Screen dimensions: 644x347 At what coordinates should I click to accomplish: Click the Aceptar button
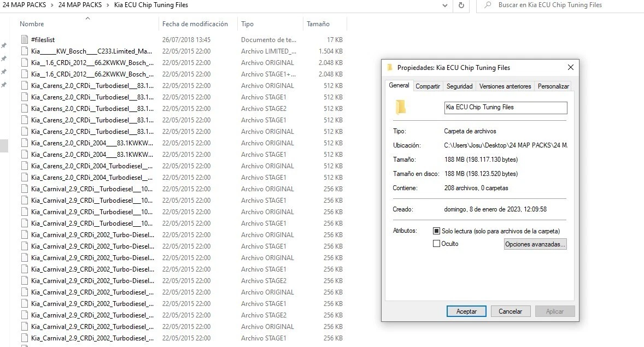(466, 311)
